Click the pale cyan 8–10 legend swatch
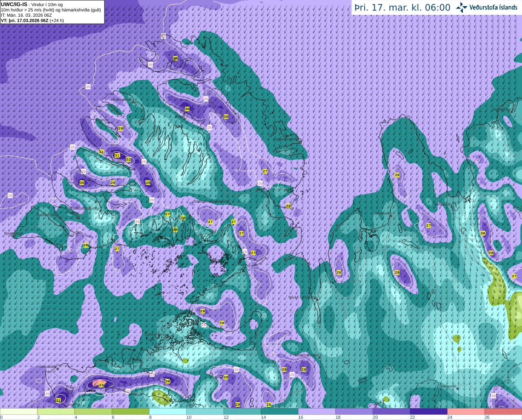 [x=168, y=411]
